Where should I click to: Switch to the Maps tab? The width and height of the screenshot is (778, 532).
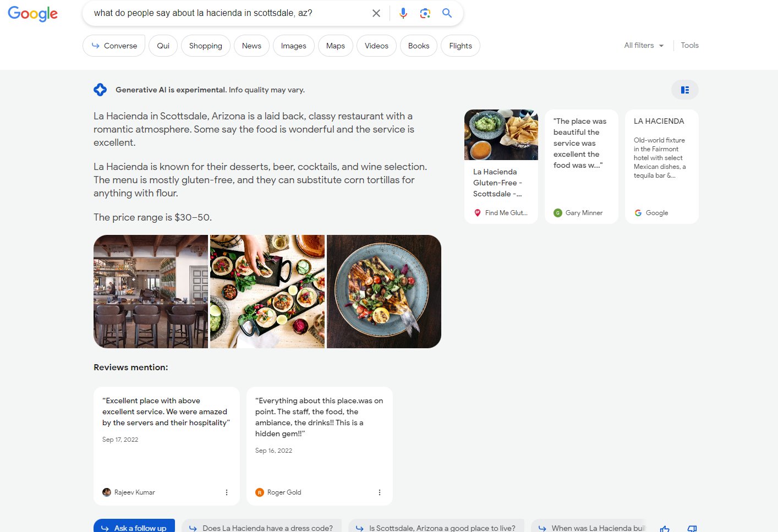(335, 46)
